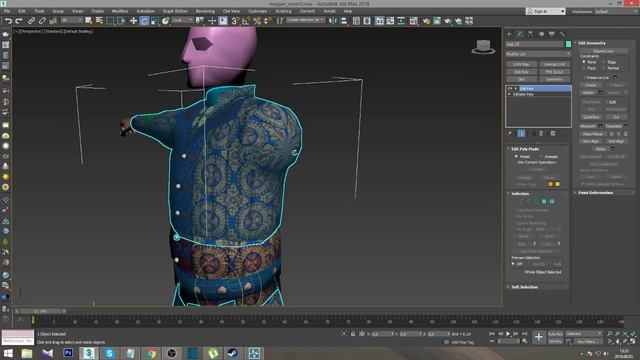Select the Animate radio button
Viewport: 640px width, 360px height.
(x=541, y=157)
